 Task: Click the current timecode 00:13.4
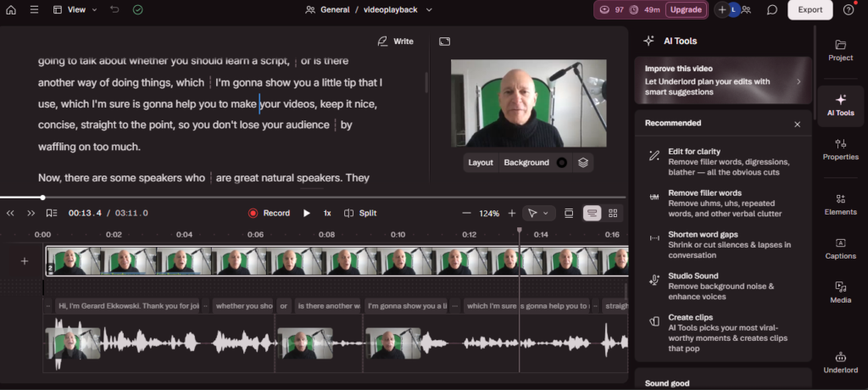[85, 214]
